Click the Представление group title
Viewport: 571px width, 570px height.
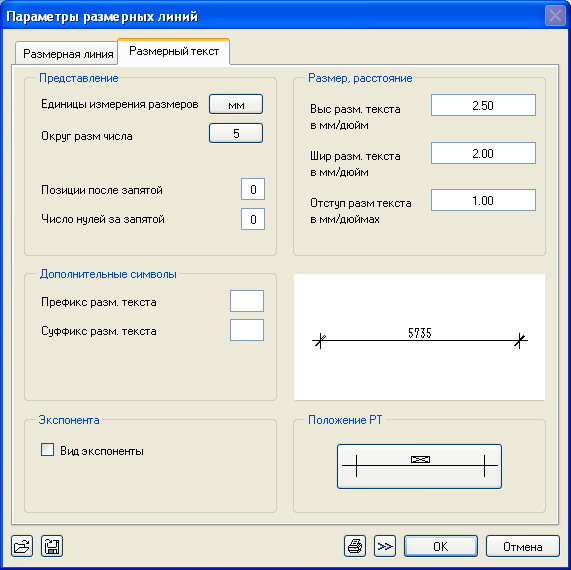(x=79, y=78)
